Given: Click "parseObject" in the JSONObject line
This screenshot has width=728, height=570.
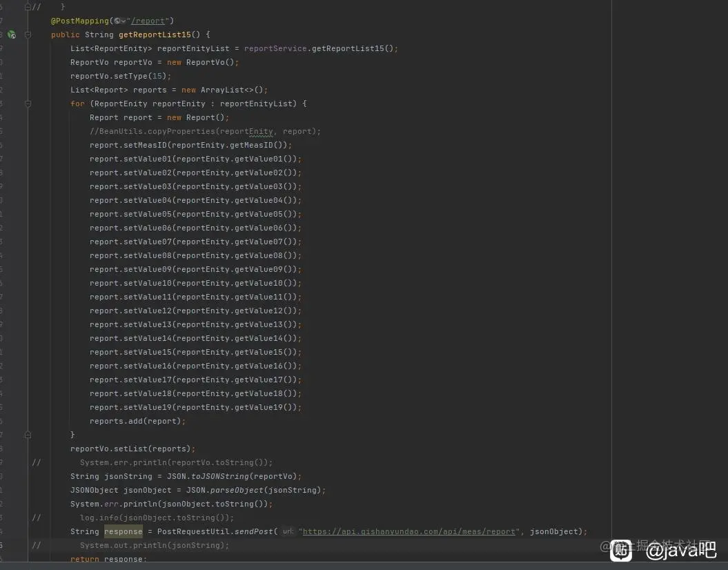Looking at the screenshot, I should click(237, 490).
